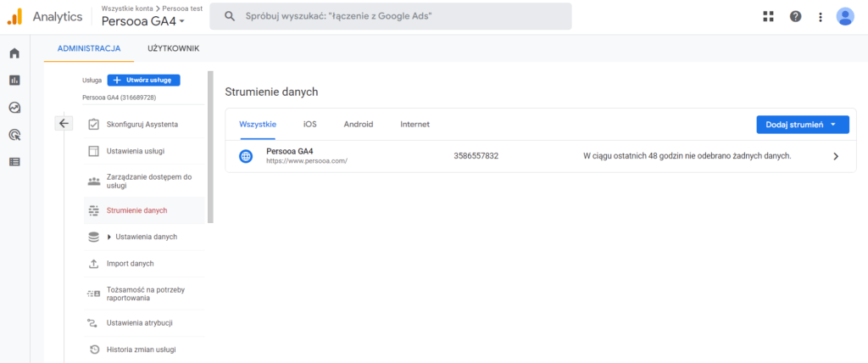Screen dimensions: 868x363
Task: Open the Reports bar-chart icon
Action: click(x=14, y=81)
